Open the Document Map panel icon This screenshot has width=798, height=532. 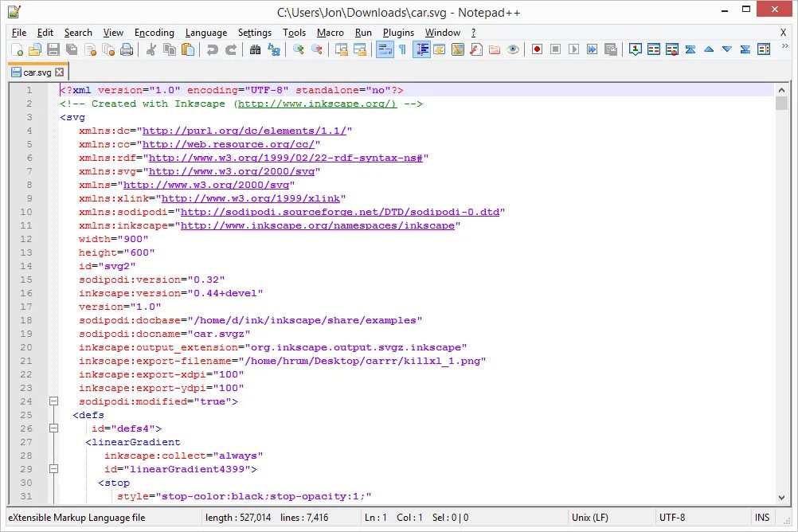pyautogui.click(x=457, y=49)
